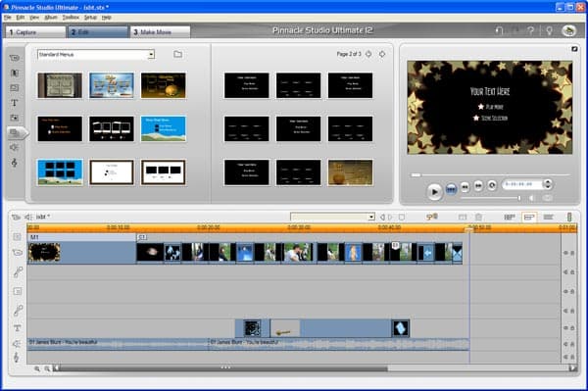The image size is (588, 391).
Task: Switch to Timeline view
Action: 529,217
